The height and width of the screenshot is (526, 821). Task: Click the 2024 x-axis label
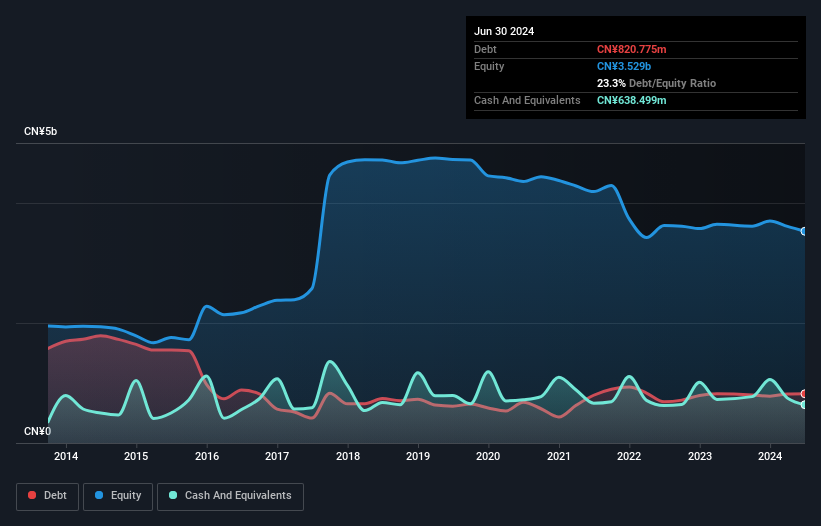click(x=770, y=456)
